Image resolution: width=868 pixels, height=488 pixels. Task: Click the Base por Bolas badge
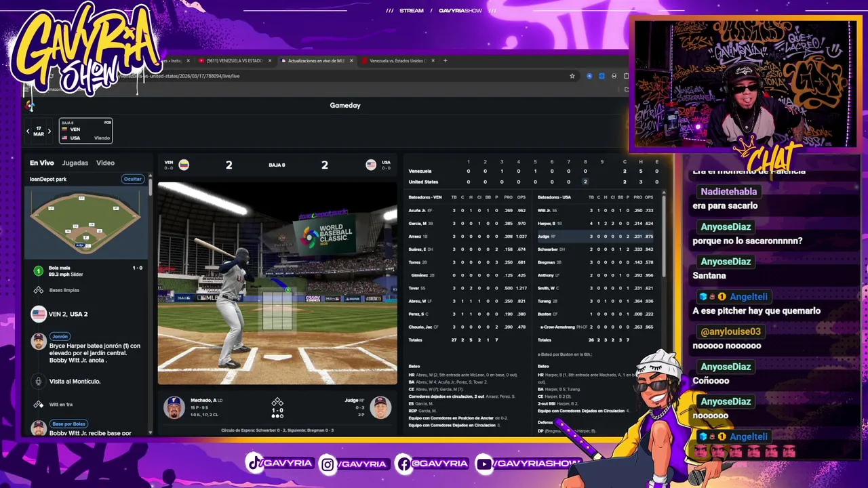pos(68,424)
